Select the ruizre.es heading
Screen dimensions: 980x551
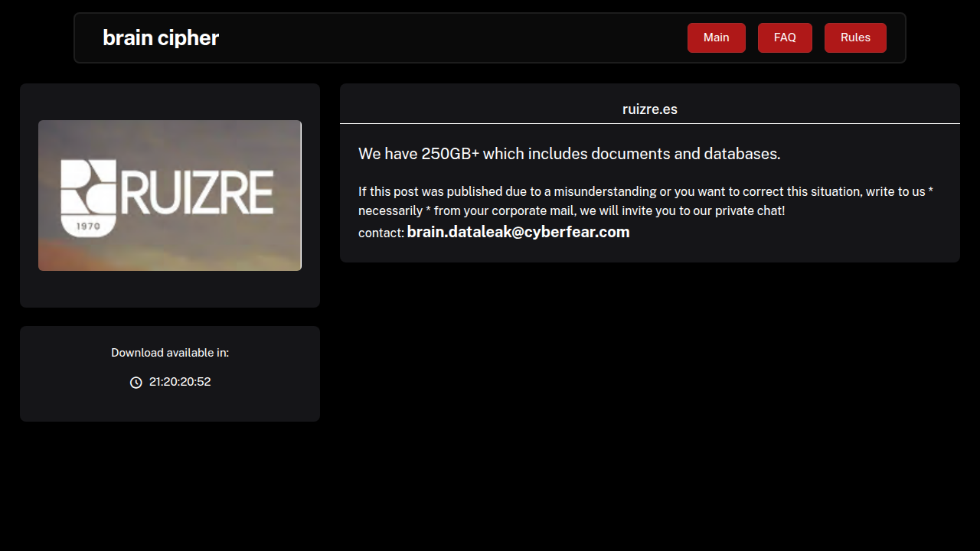(x=649, y=109)
